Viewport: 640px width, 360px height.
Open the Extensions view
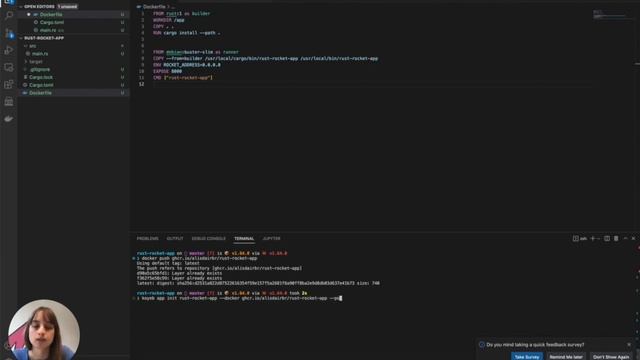click(x=9, y=84)
